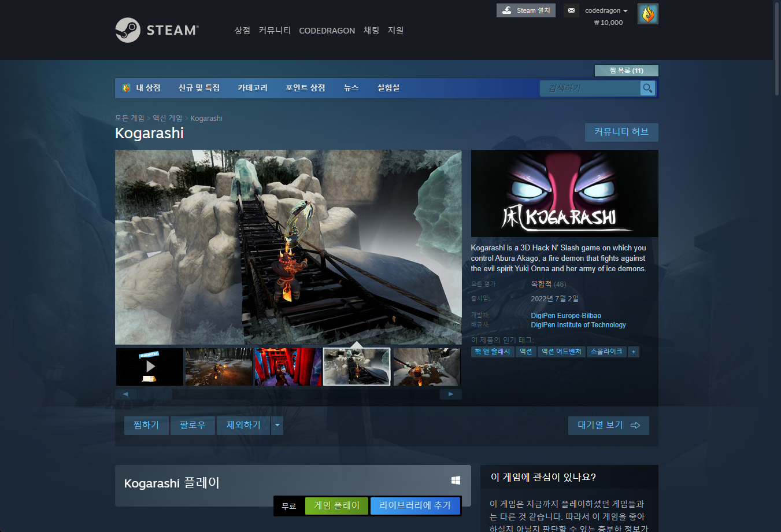
Task: Click the Windows platform icon
Action: pyautogui.click(x=456, y=480)
